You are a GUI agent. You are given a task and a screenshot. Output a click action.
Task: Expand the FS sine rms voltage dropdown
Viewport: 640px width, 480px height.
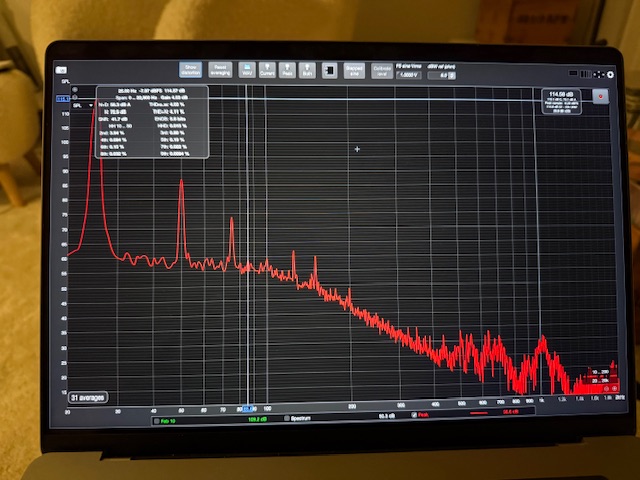pos(409,75)
